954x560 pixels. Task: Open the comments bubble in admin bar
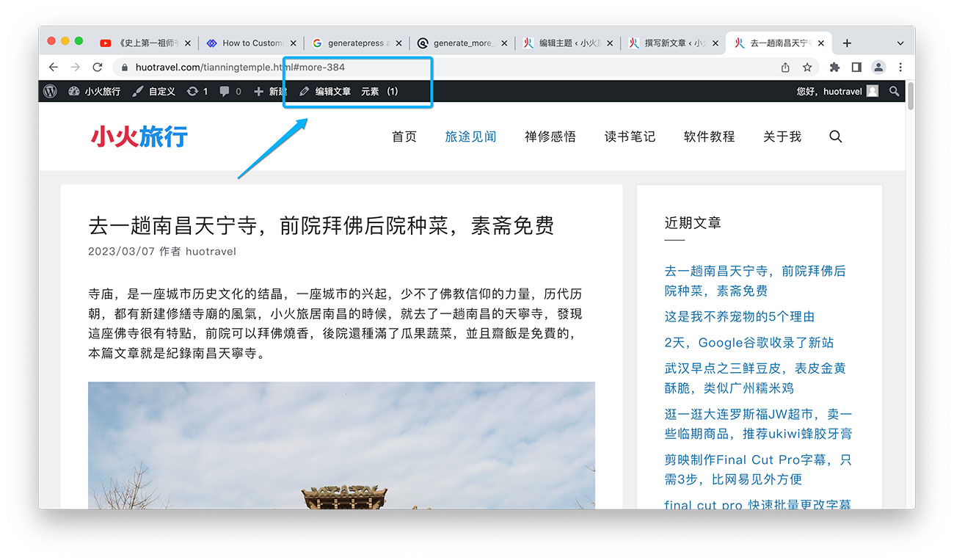(230, 91)
